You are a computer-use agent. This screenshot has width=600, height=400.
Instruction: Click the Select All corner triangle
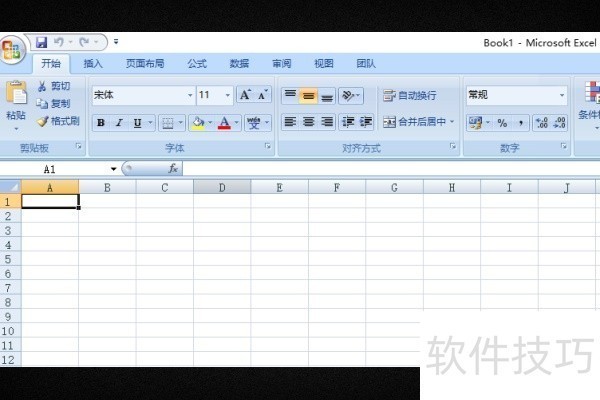[10, 187]
